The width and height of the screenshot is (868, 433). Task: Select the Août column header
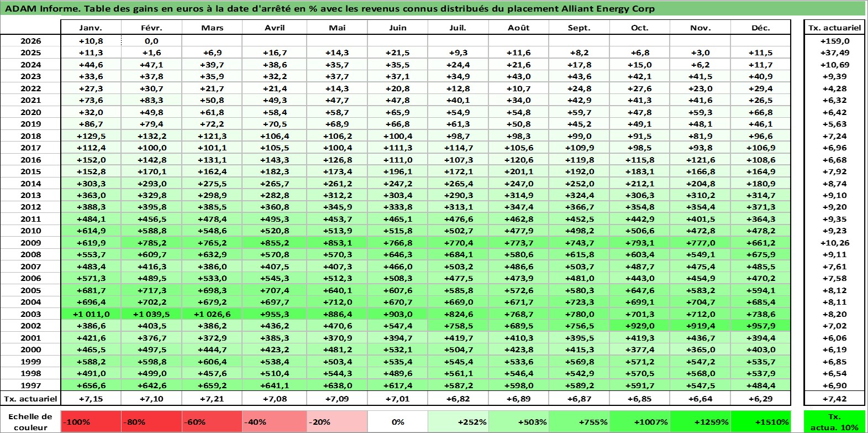(x=519, y=28)
